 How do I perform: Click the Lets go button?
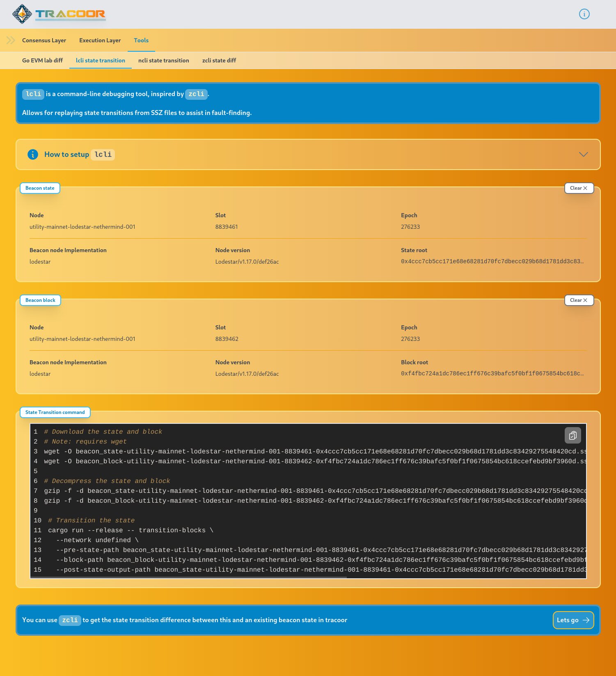(573, 620)
